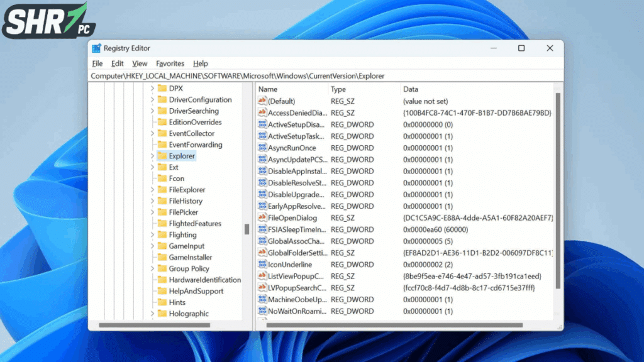
Task: Select the FilePicker tree key
Action: pos(183,212)
